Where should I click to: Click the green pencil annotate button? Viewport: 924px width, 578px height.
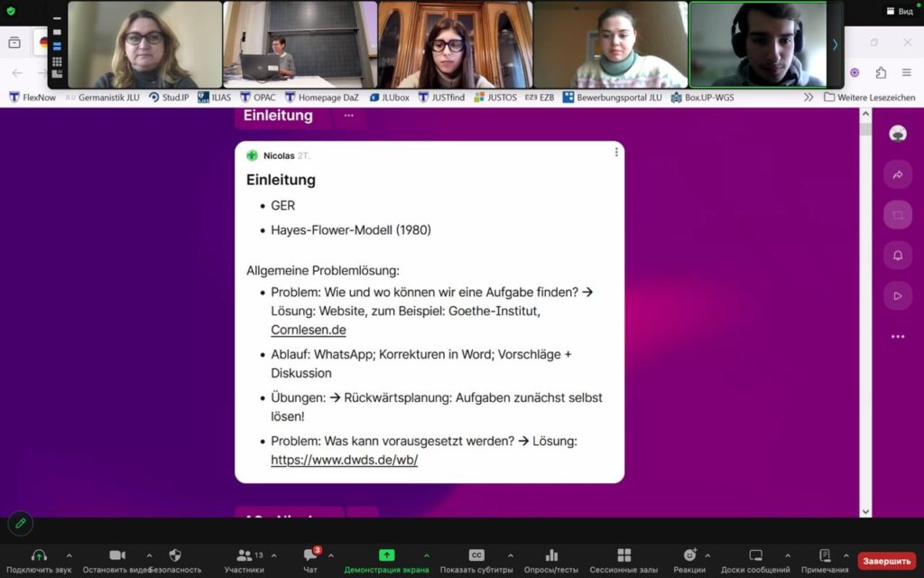coord(18,523)
